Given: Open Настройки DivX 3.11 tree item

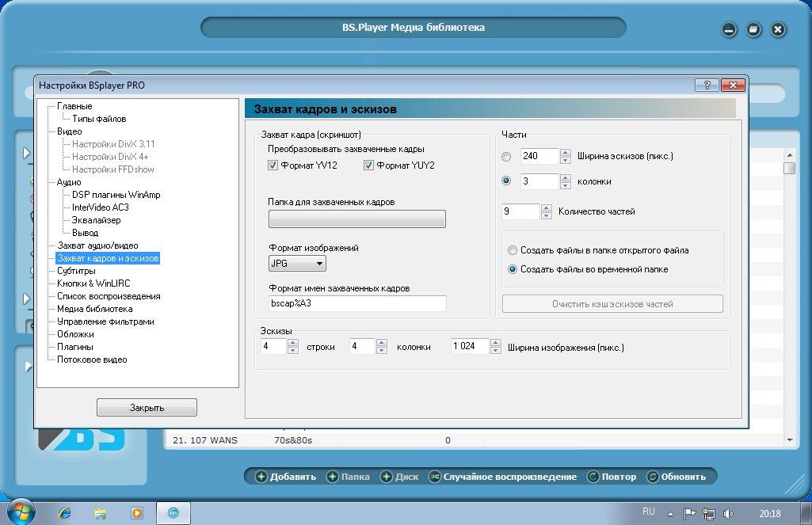Looking at the screenshot, I should coord(113,144).
